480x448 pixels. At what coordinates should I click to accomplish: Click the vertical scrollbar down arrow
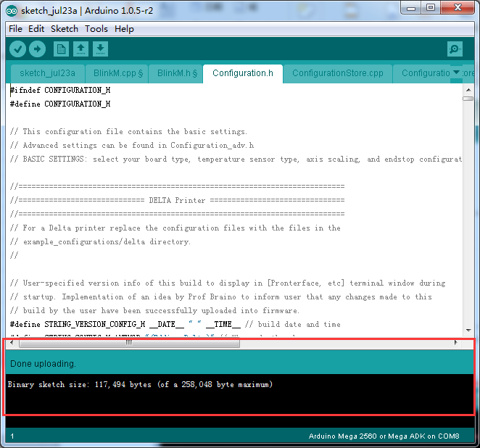468,331
